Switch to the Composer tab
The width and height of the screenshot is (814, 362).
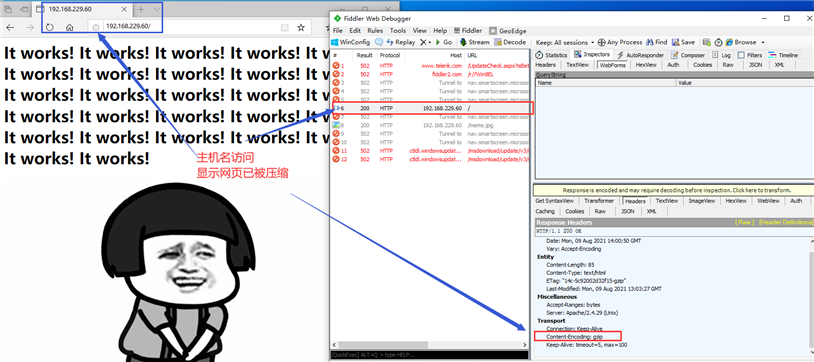(x=688, y=55)
